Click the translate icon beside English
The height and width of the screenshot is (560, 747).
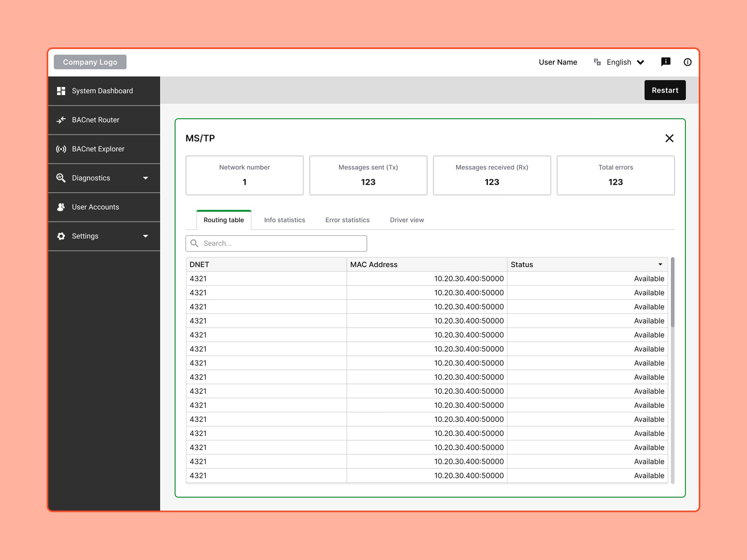(597, 62)
